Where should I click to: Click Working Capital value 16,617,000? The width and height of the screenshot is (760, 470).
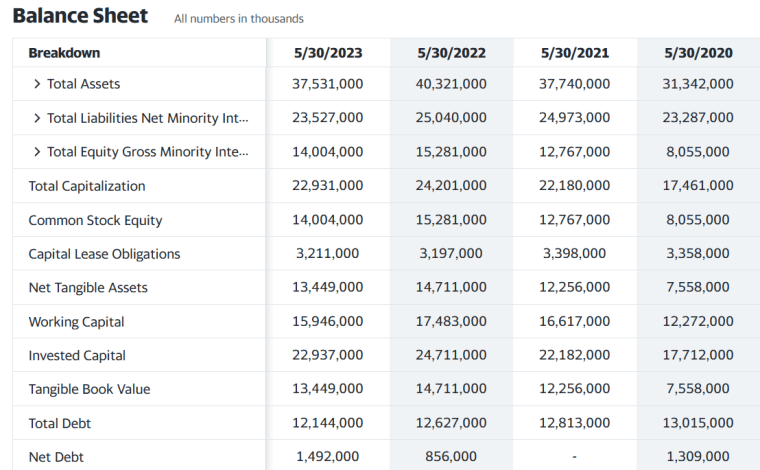point(574,321)
